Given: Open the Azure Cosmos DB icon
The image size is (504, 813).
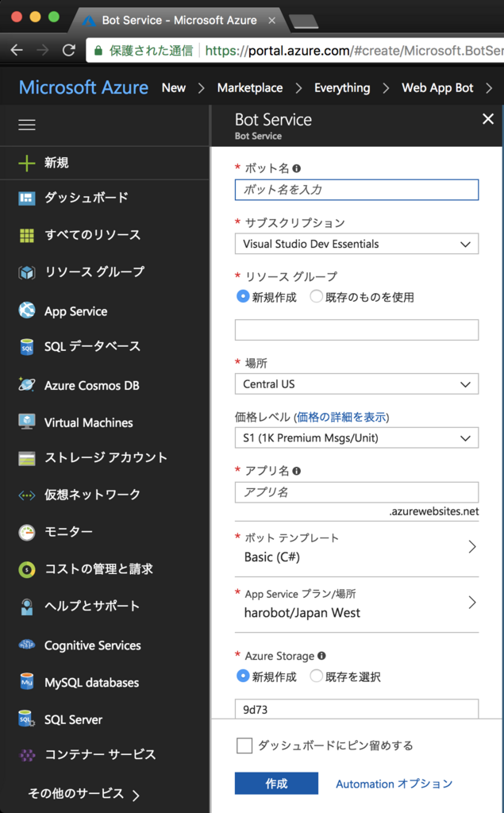Looking at the screenshot, I should tap(26, 384).
